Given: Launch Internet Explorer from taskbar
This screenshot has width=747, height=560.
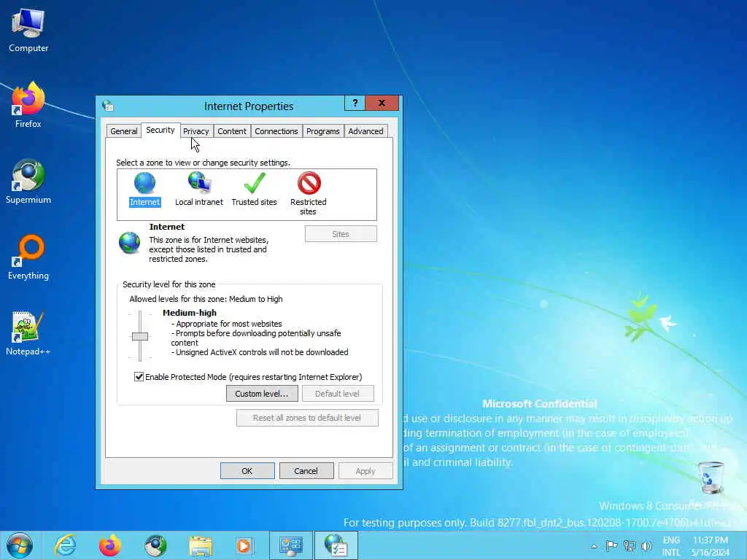Looking at the screenshot, I should point(65,545).
